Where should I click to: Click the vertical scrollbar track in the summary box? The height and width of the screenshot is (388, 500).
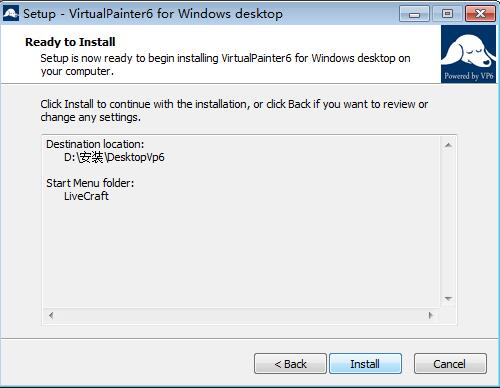(x=448, y=222)
